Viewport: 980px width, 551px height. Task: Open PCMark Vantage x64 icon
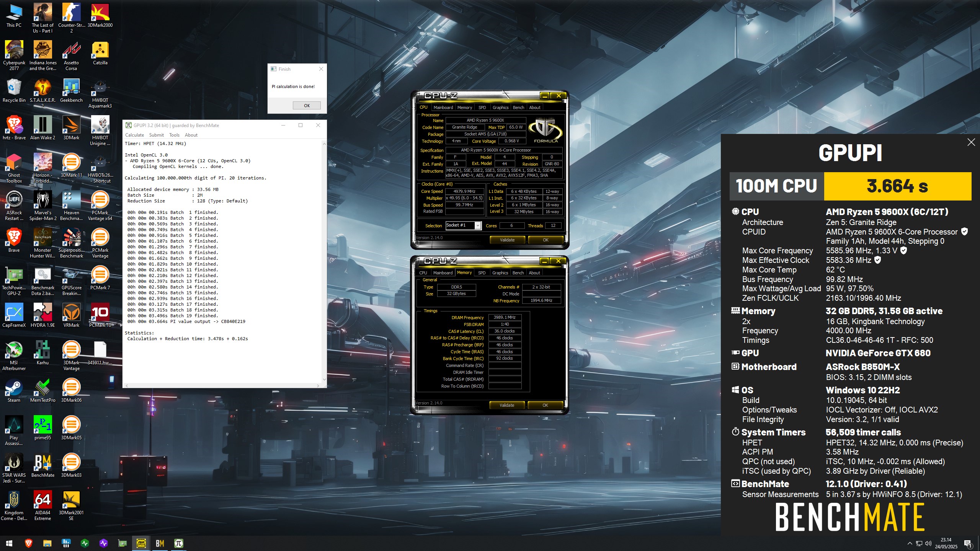click(x=100, y=205)
